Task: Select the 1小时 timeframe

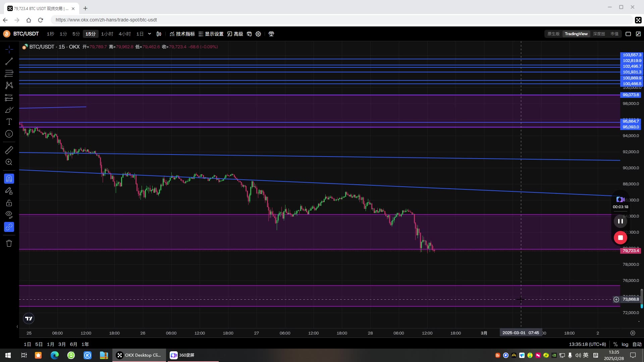Action: [x=107, y=34]
